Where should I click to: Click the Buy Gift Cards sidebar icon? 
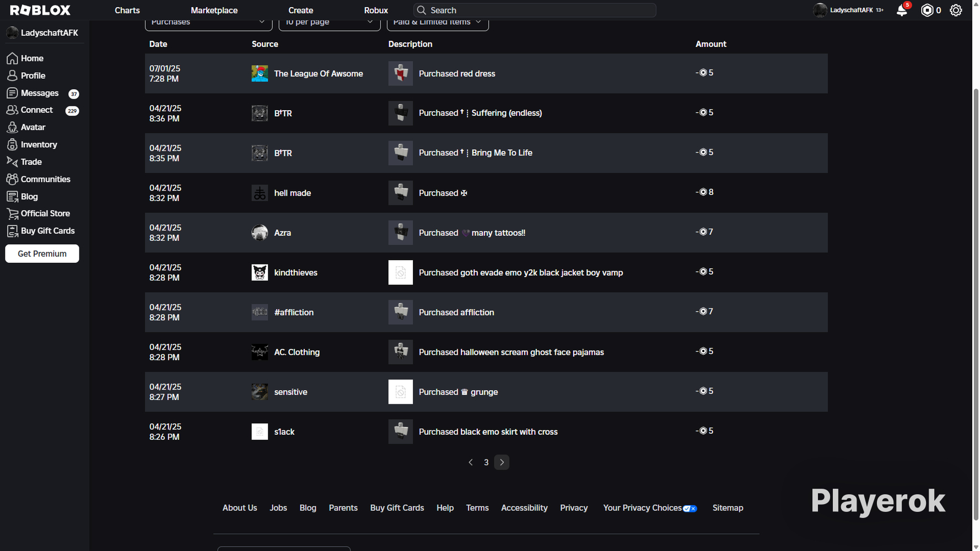pyautogui.click(x=12, y=231)
